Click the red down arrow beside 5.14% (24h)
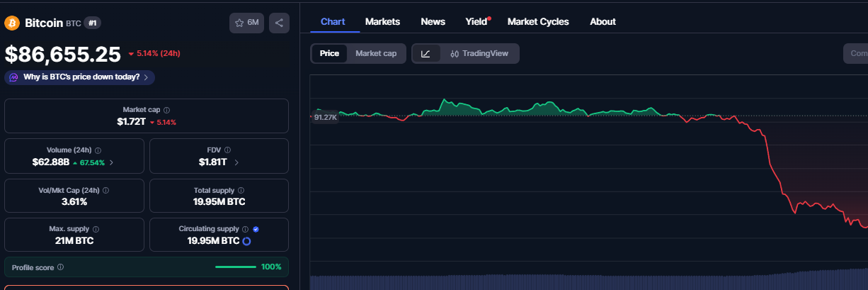Viewport: 868px width, 290px height. tap(131, 55)
